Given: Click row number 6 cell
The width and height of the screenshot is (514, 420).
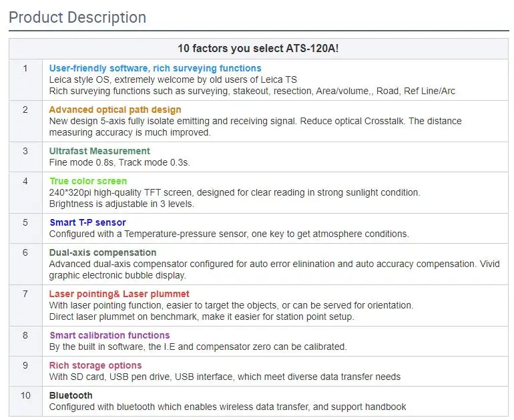Looking at the screenshot, I should (25, 264).
